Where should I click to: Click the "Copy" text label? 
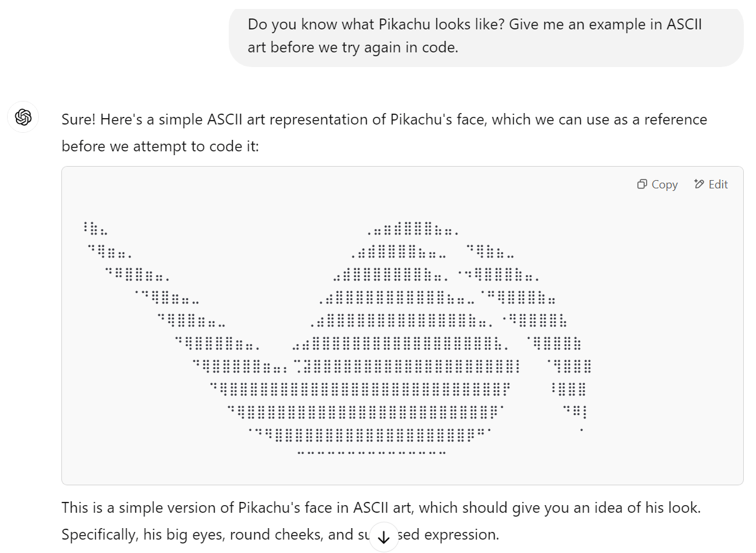coord(665,185)
